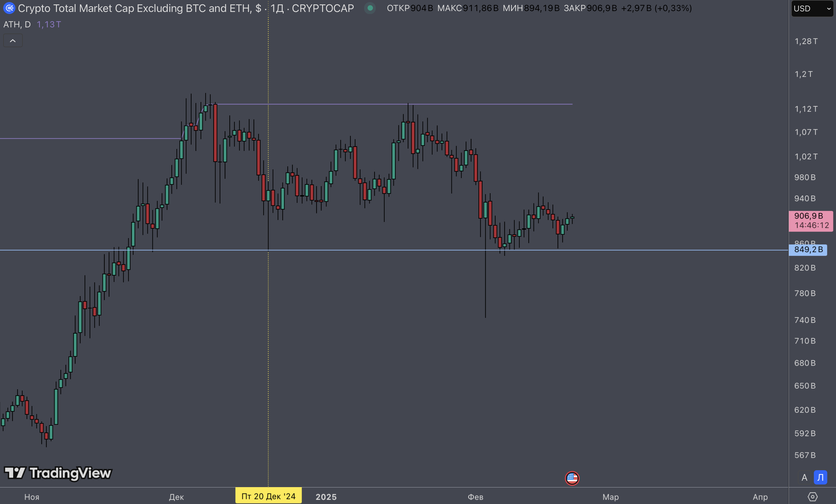Click the 1Д interval text in title
This screenshot has width=836, height=504.
[277, 8]
